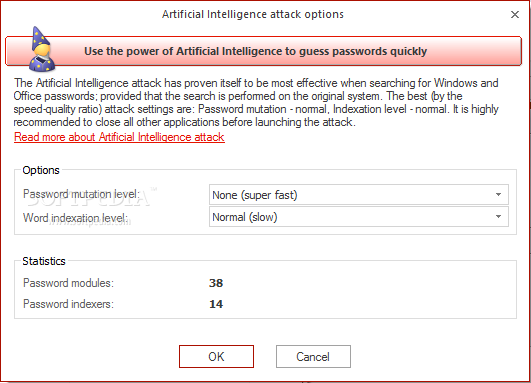Screen dimensions: 531x383
Task: Click the Password indexers label
Action: click(68, 304)
